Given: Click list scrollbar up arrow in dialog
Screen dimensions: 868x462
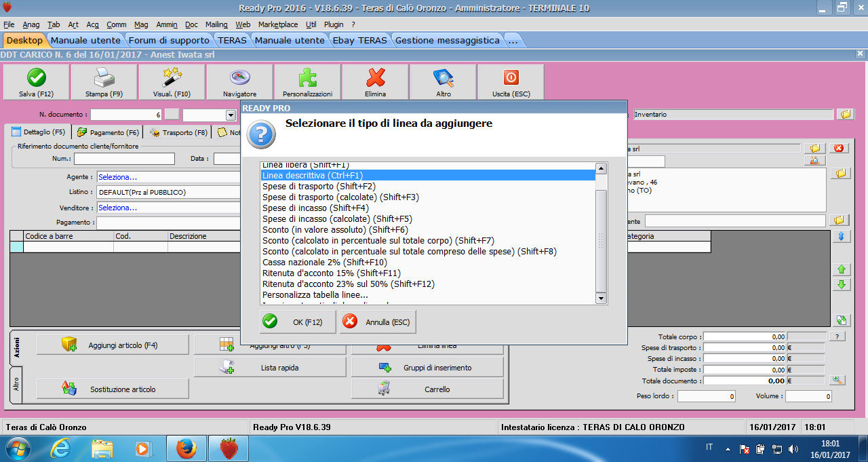Looking at the screenshot, I should click(600, 169).
